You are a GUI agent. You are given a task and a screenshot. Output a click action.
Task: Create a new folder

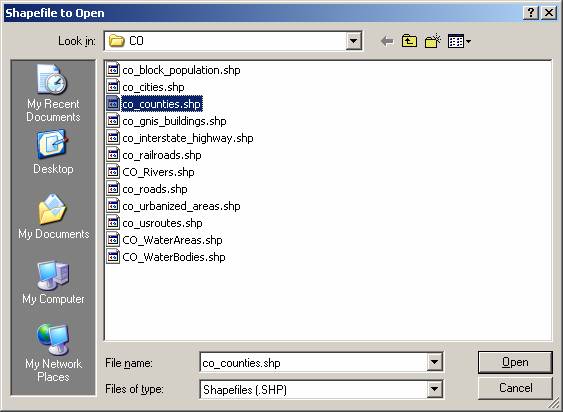(433, 41)
